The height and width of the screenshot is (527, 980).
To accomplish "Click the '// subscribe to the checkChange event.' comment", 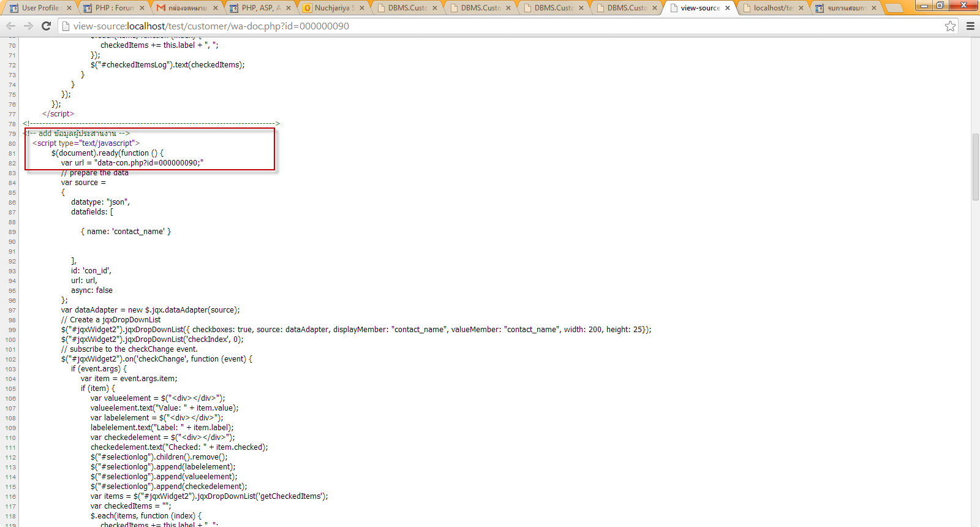I will click(x=129, y=349).
